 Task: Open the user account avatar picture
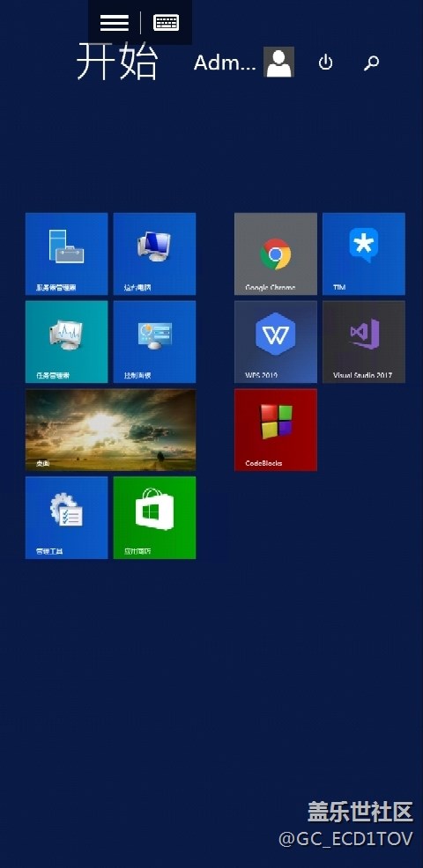(278, 62)
